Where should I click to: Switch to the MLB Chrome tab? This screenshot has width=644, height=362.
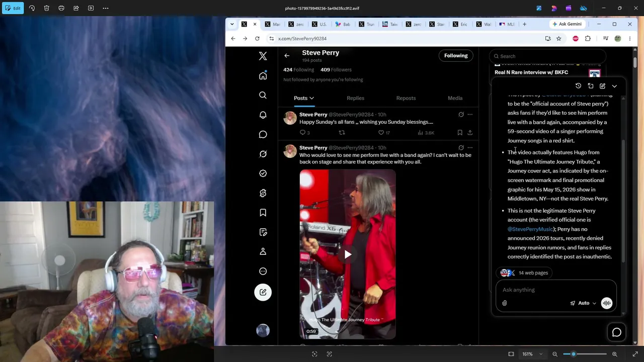(507, 24)
